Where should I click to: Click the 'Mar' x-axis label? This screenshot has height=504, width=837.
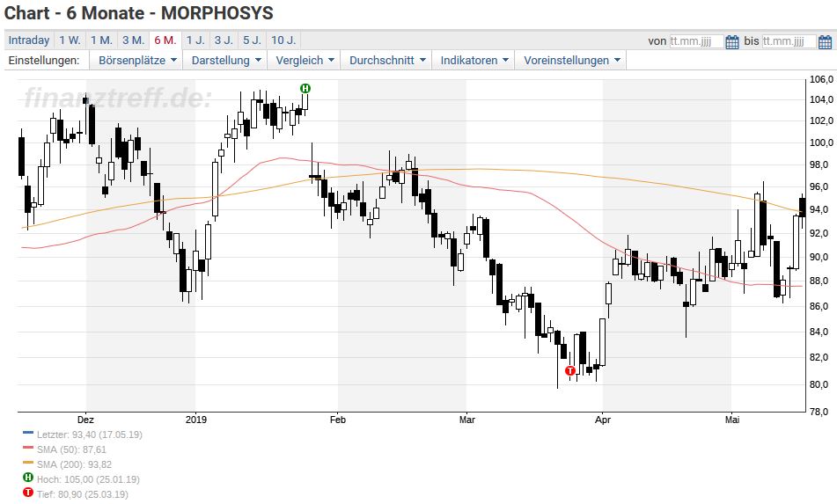click(x=467, y=420)
